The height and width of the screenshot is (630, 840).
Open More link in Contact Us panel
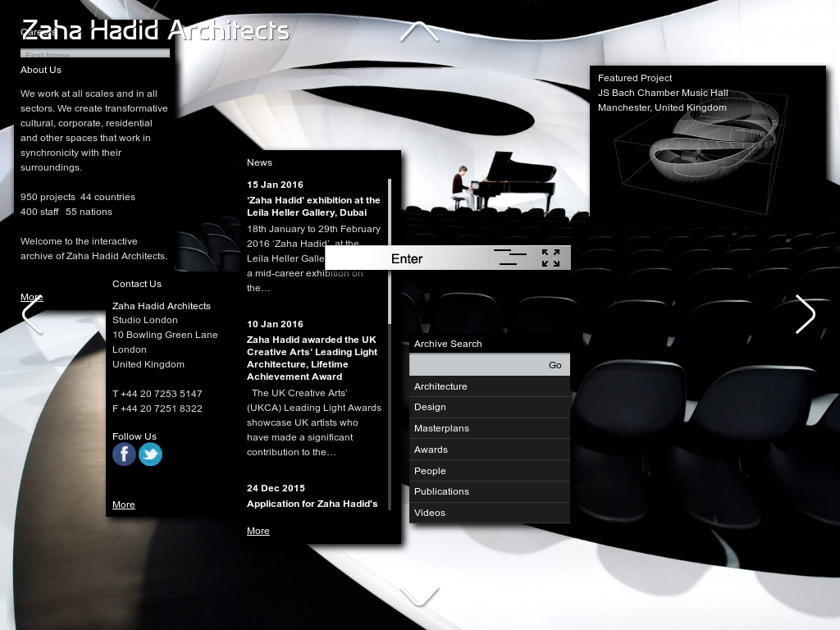124,504
